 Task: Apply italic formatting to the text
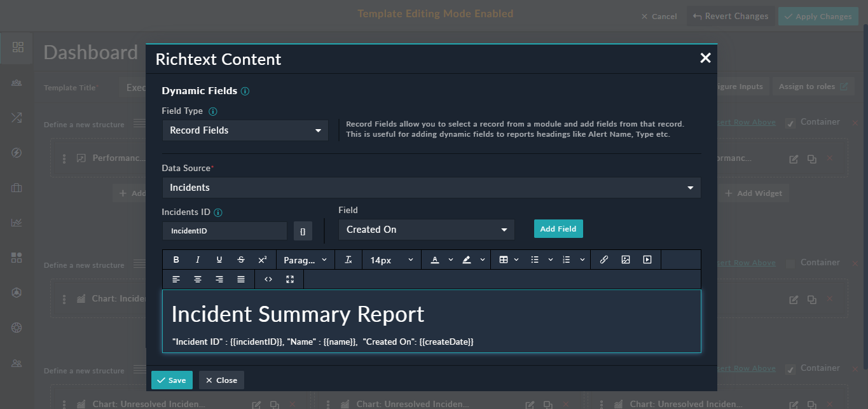click(x=198, y=259)
